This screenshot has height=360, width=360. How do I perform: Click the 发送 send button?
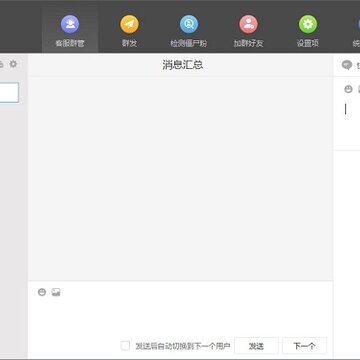pyautogui.click(x=256, y=346)
